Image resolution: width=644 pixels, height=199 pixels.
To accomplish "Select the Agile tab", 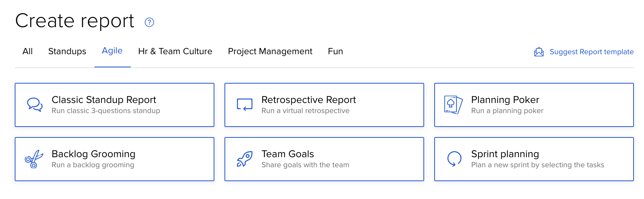I will click(x=112, y=51).
